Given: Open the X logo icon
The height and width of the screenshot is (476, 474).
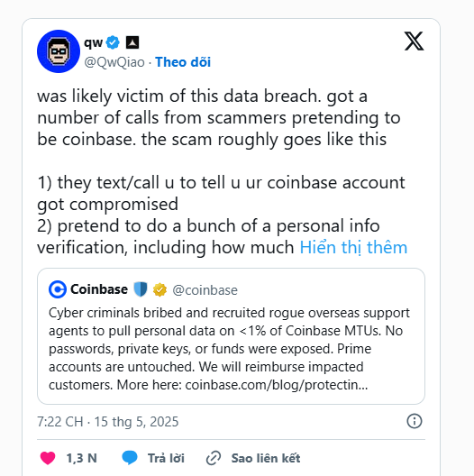Looking at the screenshot, I should (x=414, y=41).
